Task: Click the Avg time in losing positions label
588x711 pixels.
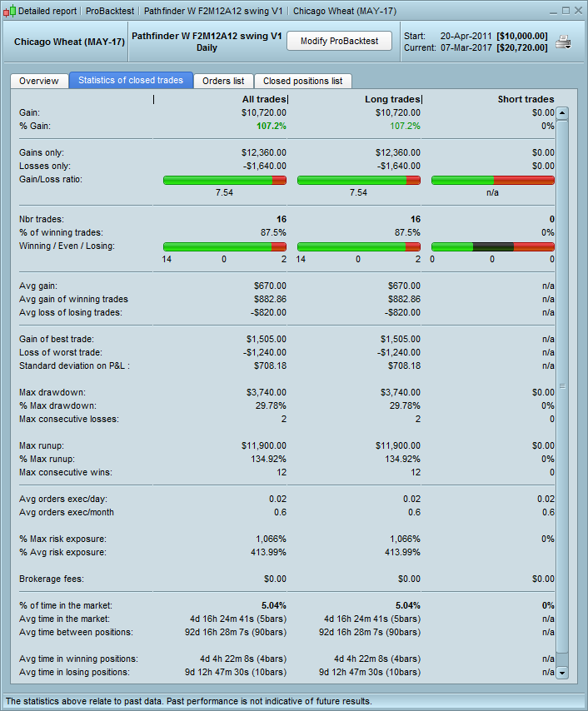Action: 74,672
